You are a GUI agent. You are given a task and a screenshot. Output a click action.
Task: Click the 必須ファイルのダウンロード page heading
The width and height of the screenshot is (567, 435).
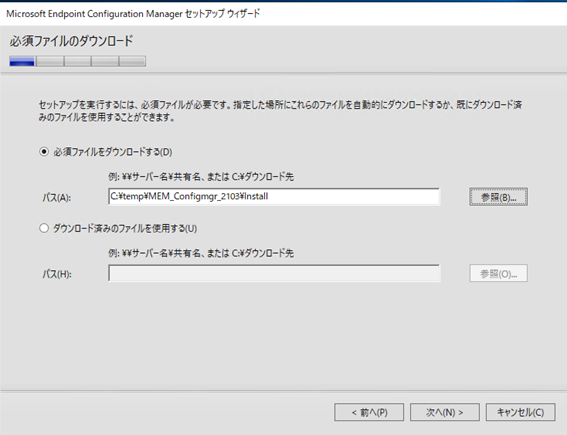pos(71,41)
